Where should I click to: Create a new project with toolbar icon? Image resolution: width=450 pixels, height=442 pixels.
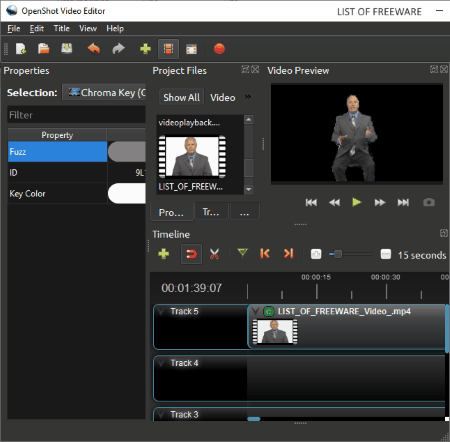pos(21,49)
